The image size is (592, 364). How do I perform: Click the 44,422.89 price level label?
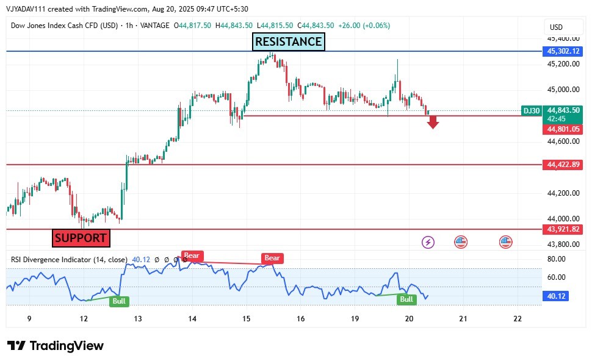click(562, 165)
